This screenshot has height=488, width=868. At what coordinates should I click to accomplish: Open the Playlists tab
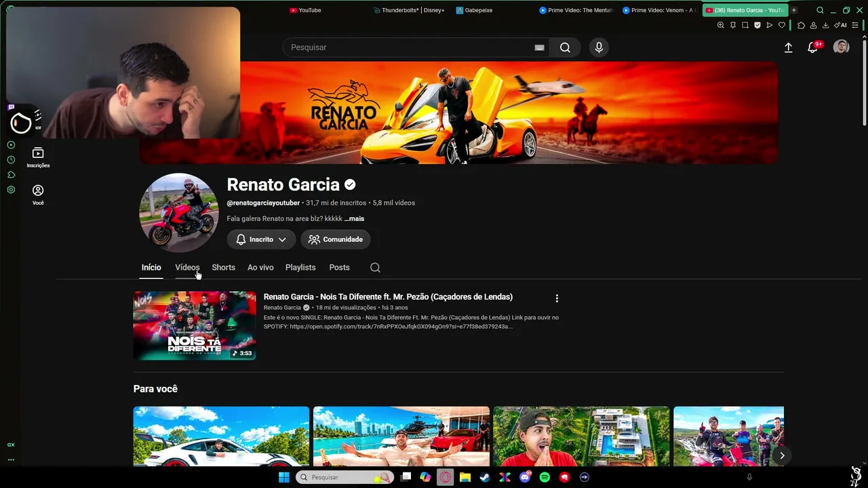pyautogui.click(x=300, y=268)
